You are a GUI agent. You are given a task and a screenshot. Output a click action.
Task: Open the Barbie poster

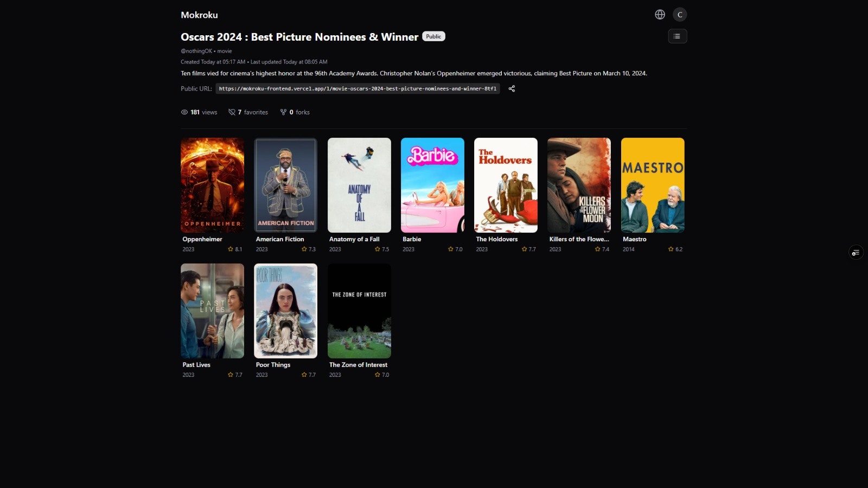pos(432,185)
